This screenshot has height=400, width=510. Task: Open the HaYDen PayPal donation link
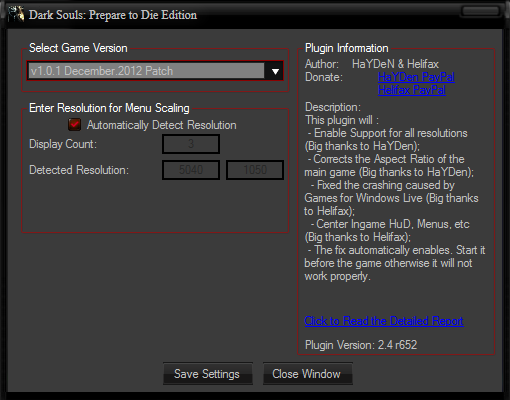tap(416, 77)
